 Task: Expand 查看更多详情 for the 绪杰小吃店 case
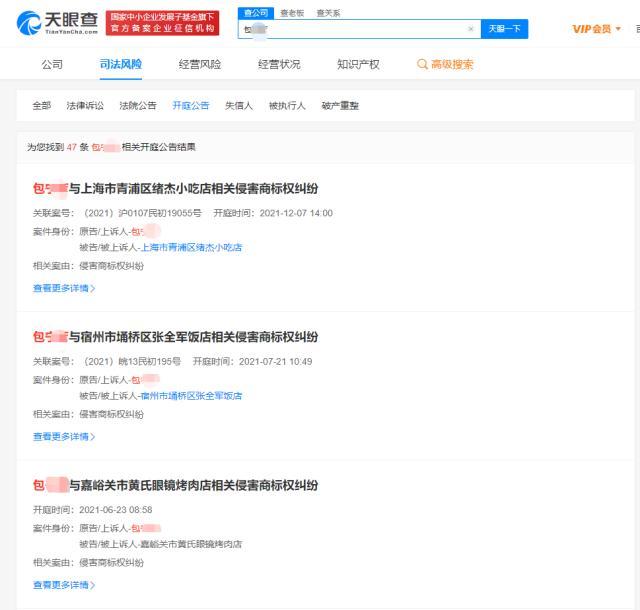point(64,288)
